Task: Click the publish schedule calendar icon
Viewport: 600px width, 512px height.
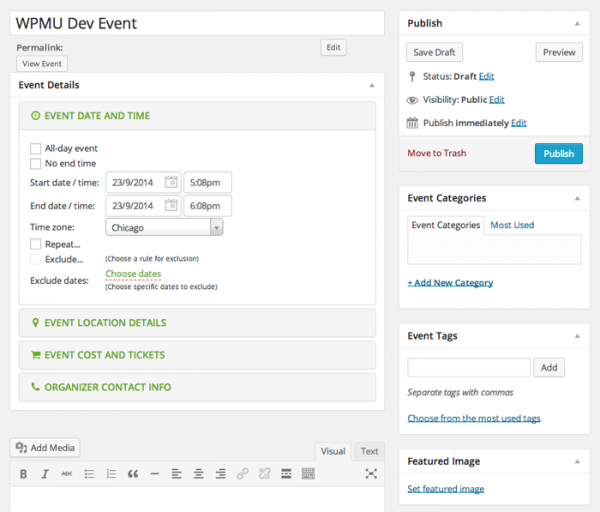Action: click(x=412, y=123)
